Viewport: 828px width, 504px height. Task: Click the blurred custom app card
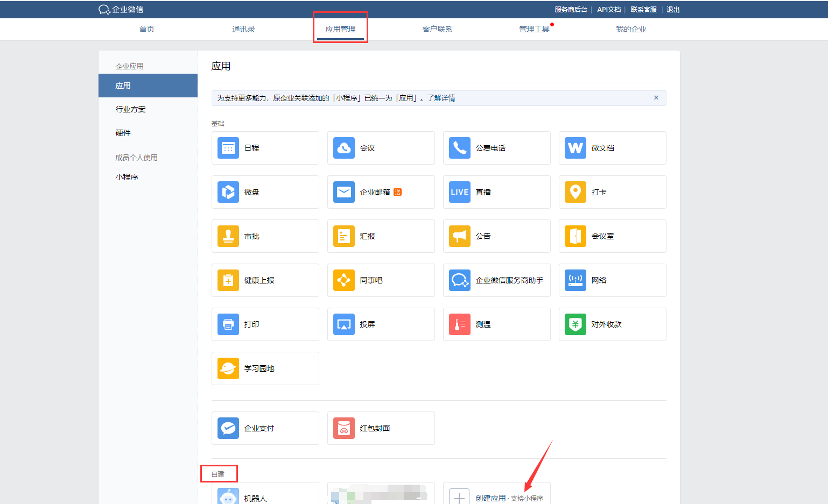click(381, 493)
